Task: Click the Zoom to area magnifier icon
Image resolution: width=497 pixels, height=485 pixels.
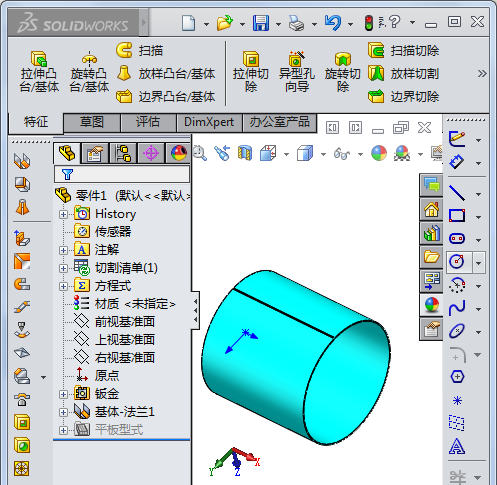Action: (x=200, y=154)
